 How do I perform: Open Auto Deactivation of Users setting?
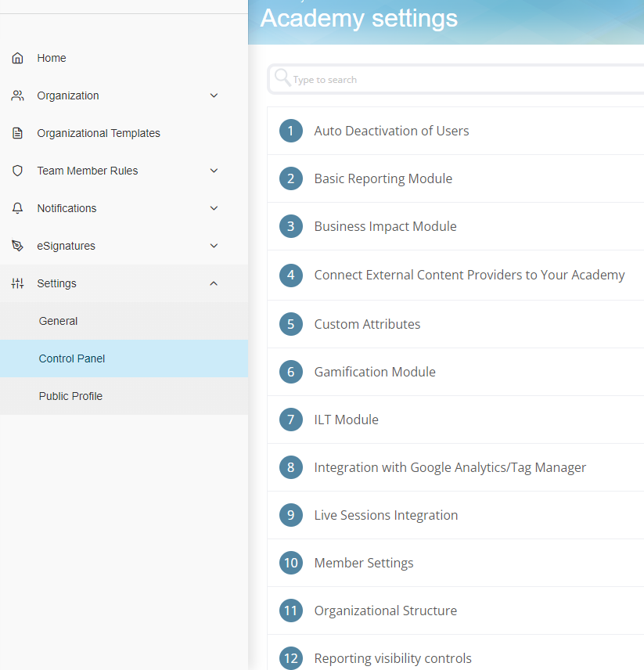click(455, 131)
